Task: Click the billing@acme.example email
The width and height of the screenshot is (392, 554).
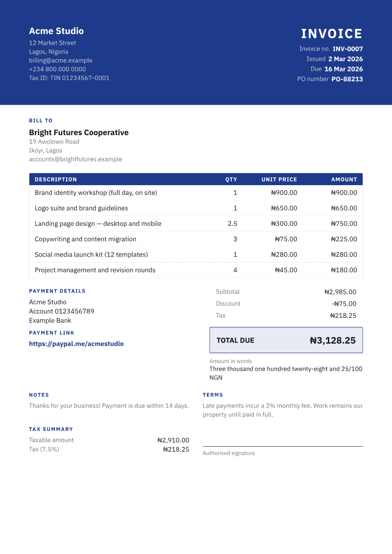Action: (x=60, y=60)
